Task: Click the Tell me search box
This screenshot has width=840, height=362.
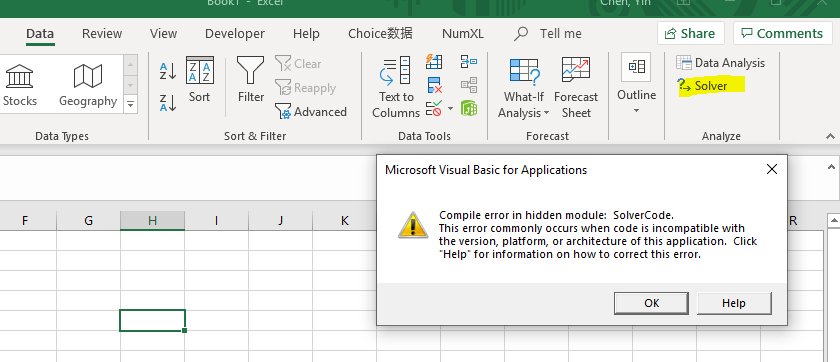Action: [x=548, y=34]
